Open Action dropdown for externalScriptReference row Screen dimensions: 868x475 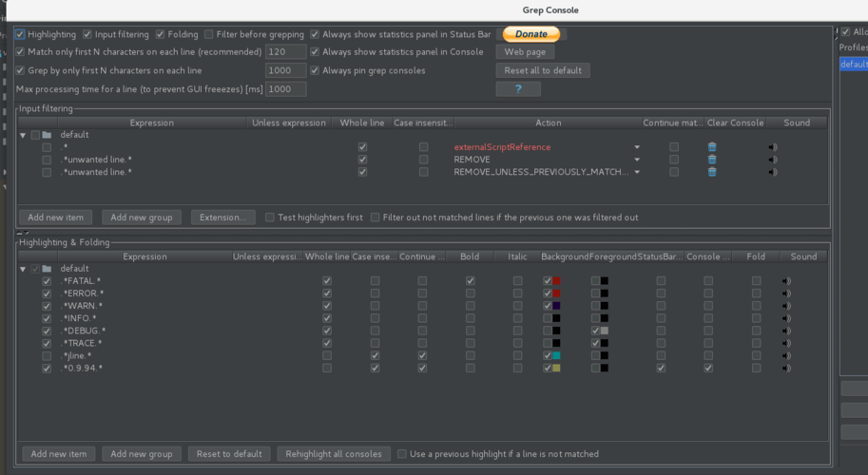[x=637, y=147]
